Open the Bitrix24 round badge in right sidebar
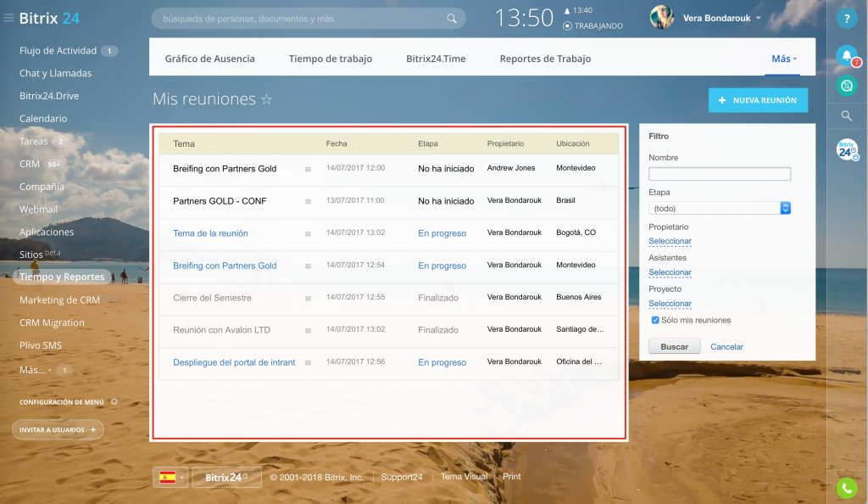 (847, 149)
